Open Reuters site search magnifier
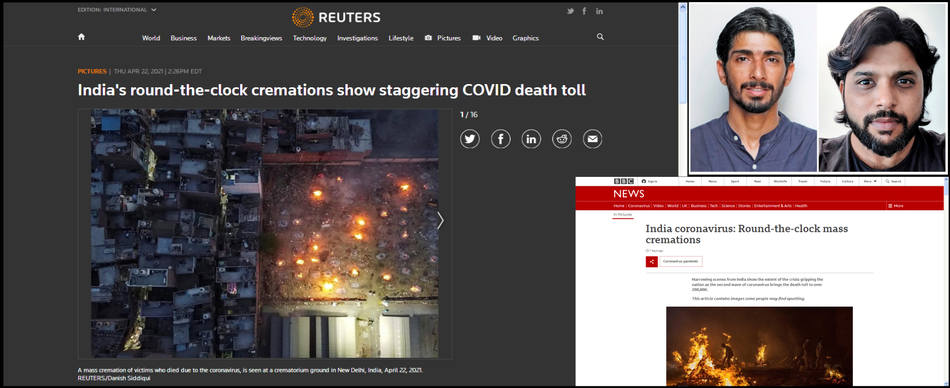The height and width of the screenshot is (388, 950). tap(600, 37)
